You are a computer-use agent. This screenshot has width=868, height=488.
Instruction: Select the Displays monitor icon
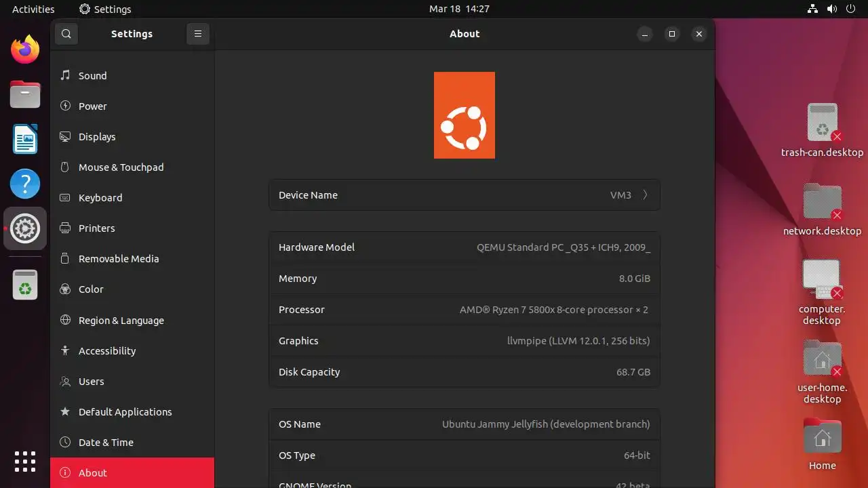[x=65, y=136]
